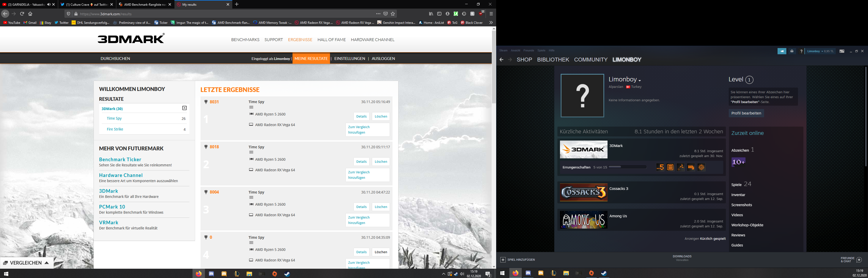Go back in Steam with arrow
This screenshot has width=868, height=278.
tap(501, 60)
